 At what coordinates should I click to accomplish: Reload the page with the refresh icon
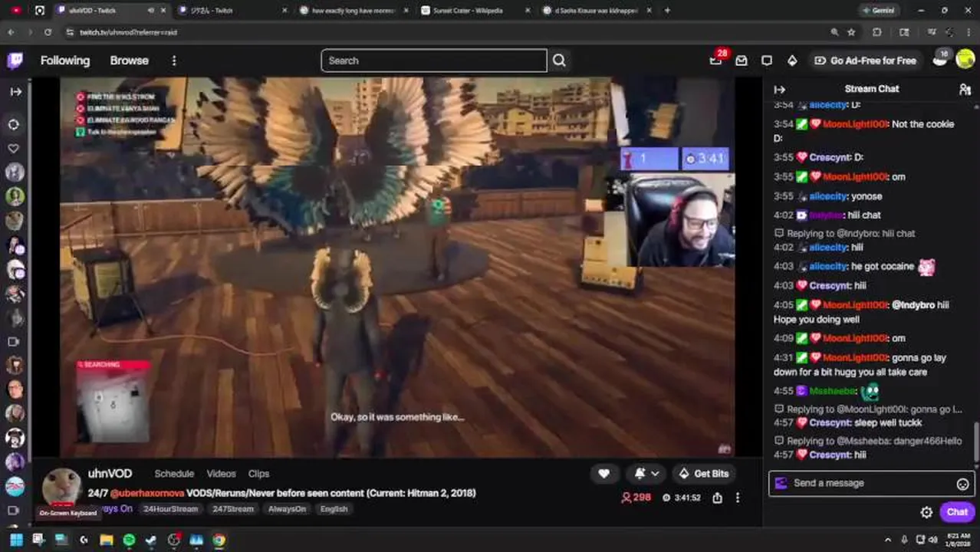48,32
